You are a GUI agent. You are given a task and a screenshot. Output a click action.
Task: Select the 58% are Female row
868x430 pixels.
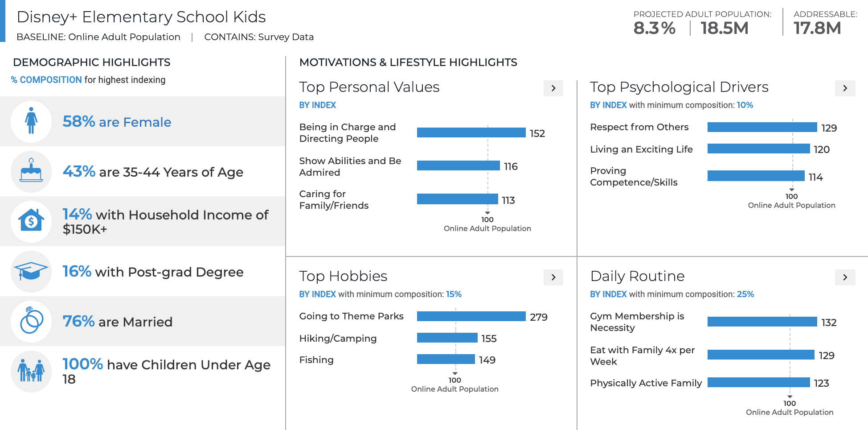(x=143, y=121)
